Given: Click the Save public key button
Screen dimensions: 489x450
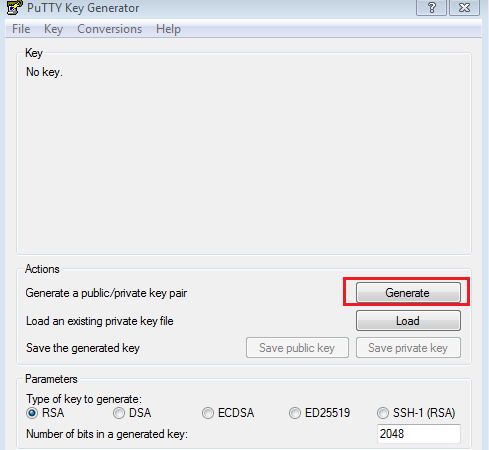Looking at the screenshot, I should click(297, 348).
